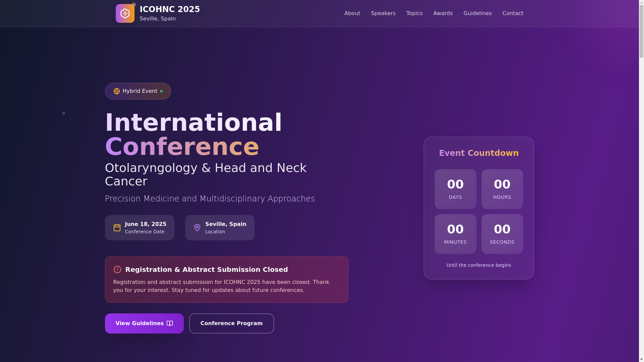Click the scrollbar up arrow
Viewport: 644px width, 362px height.
641,2
